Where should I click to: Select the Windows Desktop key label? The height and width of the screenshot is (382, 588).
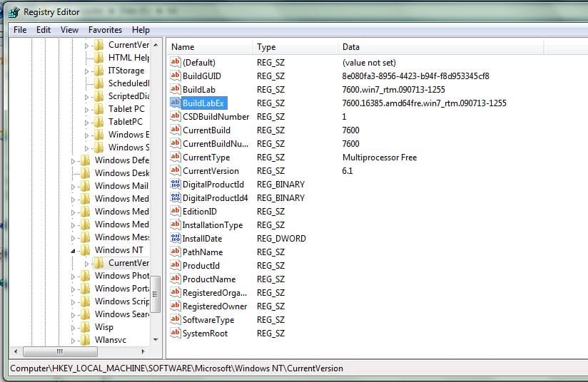121,173
